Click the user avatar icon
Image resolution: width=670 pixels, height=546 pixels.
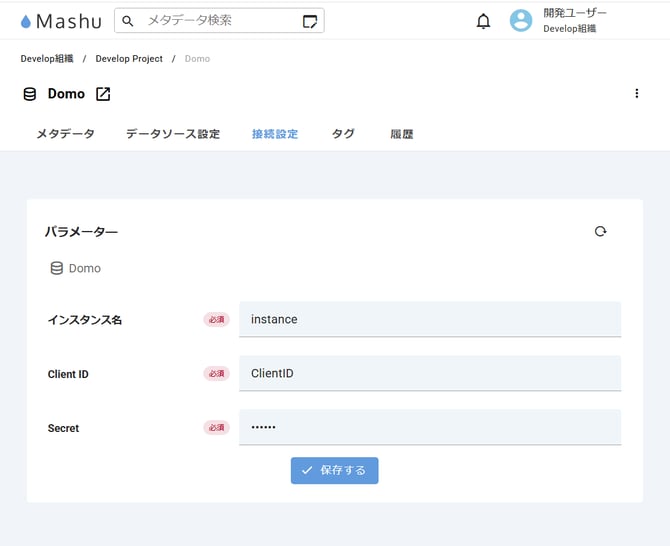(x=521, y=21)
